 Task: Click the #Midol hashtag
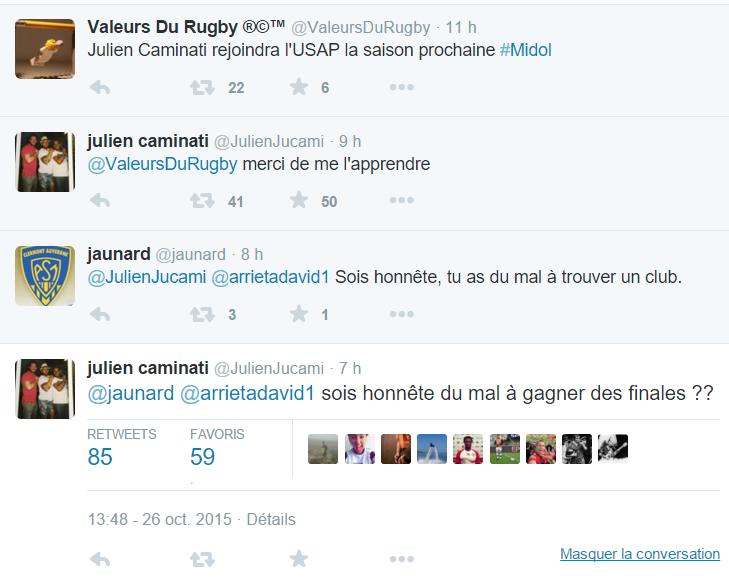pyautogui.click(x=525, y=50)
